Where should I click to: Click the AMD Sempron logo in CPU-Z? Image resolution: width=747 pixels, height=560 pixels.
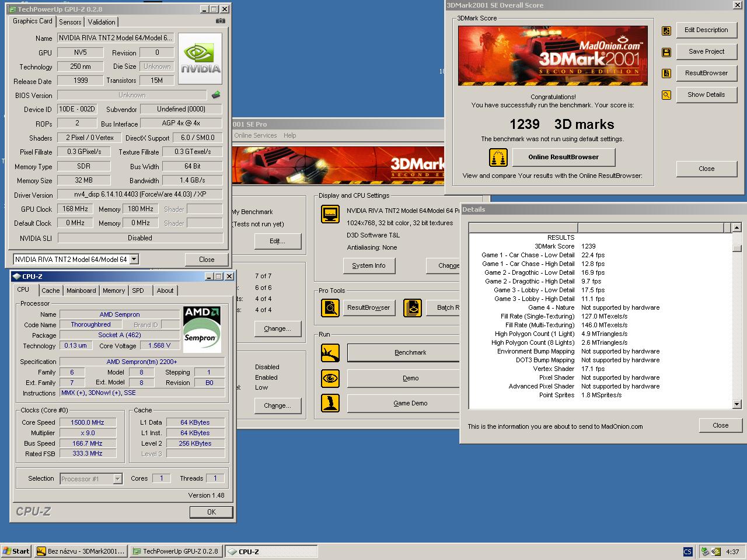[202, 329]
